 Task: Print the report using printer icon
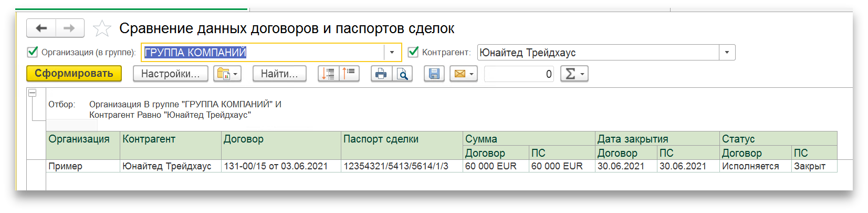[381, 74]
